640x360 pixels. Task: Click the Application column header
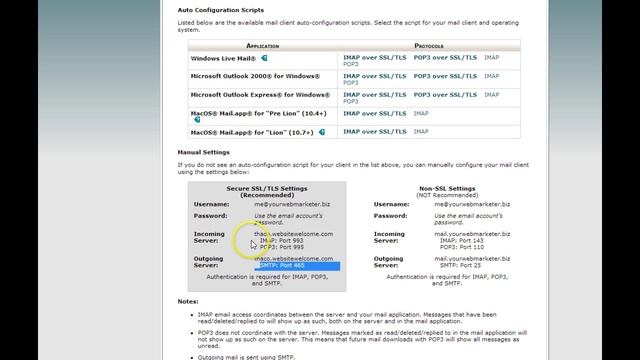[262, 46]
